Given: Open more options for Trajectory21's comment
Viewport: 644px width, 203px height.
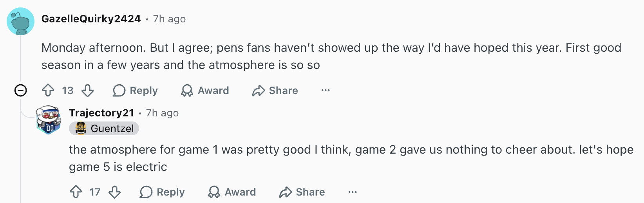Looking at the screenshot, I should tap(353, 192).
